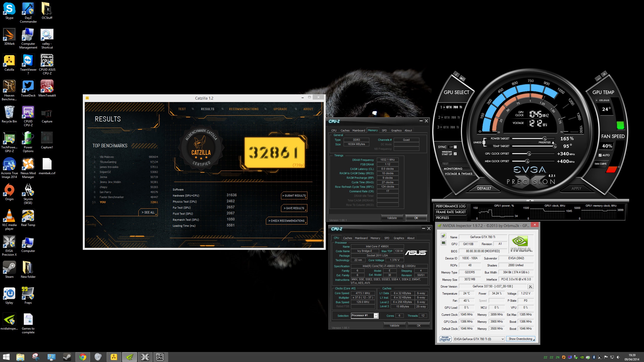The image size is (644, 362).
Task: Open the Caches tab in bottom CPU-Z
Action: pyautogui.click(x=347, y=238)
